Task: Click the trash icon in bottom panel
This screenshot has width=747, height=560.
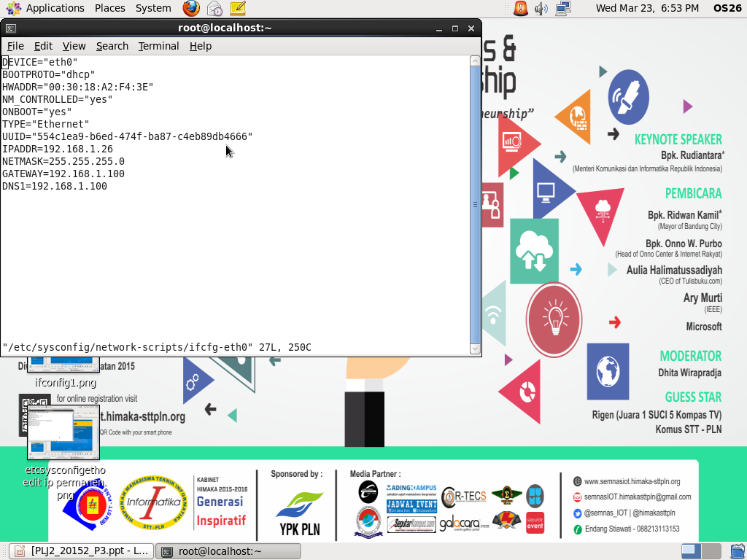Action: (x=738, y=551)
